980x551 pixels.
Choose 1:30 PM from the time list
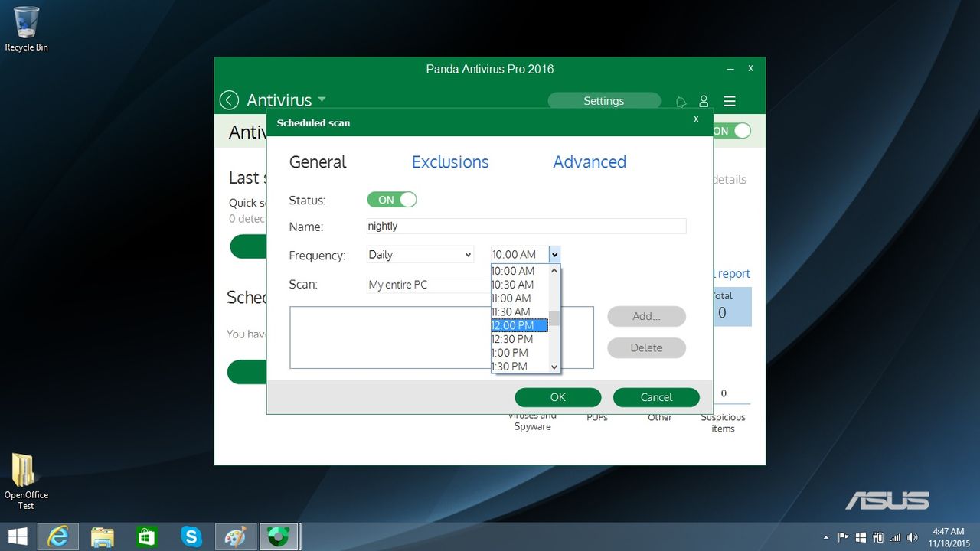[520, 367]
